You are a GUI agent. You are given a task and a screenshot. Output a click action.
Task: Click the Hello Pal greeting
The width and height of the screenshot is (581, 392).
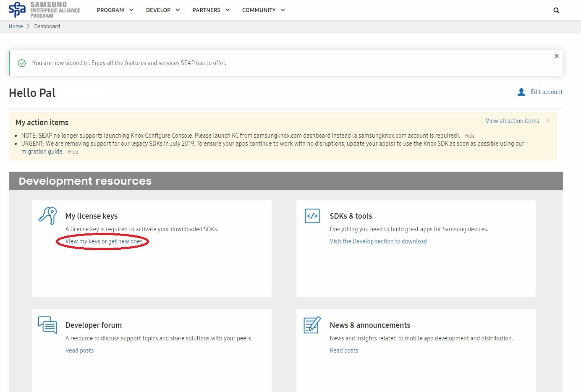point(32,93)
